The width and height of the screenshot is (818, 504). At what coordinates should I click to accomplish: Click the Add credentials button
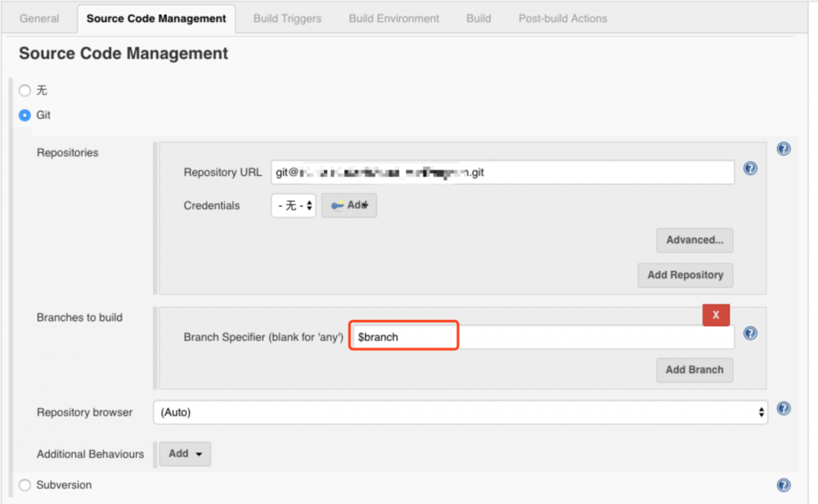(349, 205)
